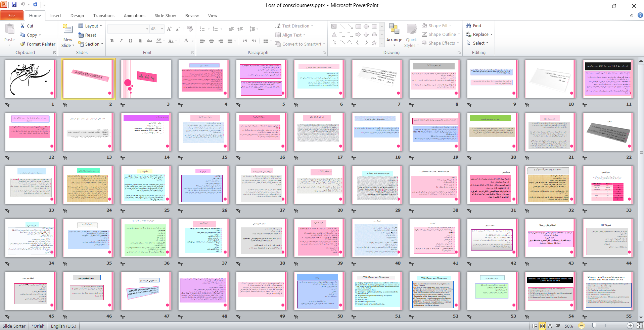The height and width of the screenshot is (330, 644).
Task: Expand the font size 48 dropdown
Action: (162, 29)
